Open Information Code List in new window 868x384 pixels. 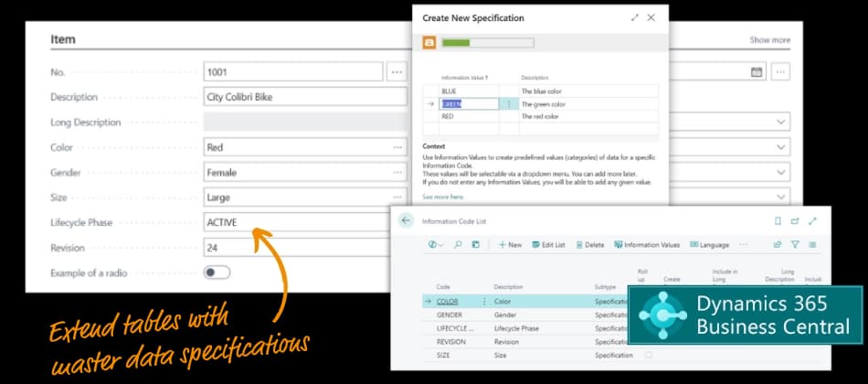pyautogui.click(x=795, y=221)
